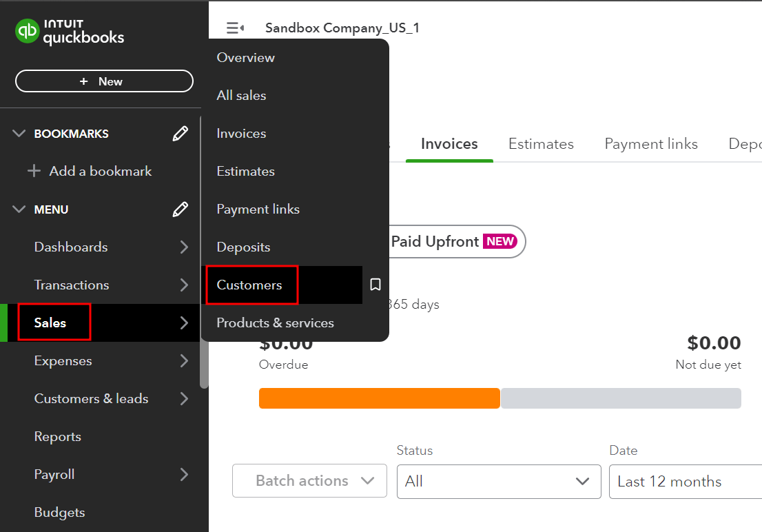Collapse the navigation menu via hamburger icon
Image resolution: width=762 pixels, height=532 pixels.
[x=234, y=27]
